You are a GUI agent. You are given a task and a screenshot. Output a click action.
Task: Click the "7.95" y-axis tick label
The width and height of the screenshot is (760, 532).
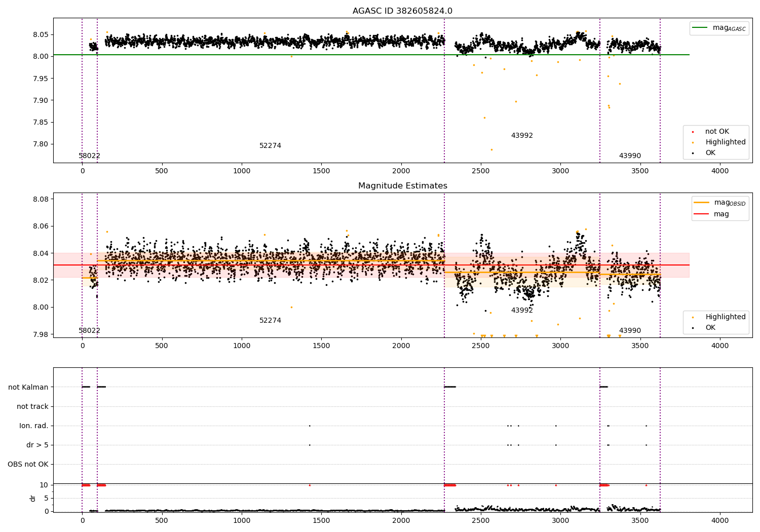pos(41,79)
